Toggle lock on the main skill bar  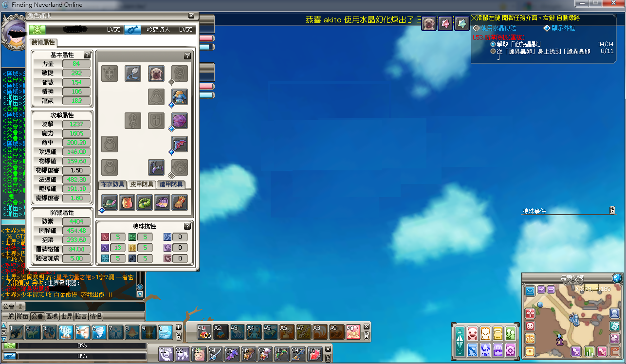(x=179, y=336)
